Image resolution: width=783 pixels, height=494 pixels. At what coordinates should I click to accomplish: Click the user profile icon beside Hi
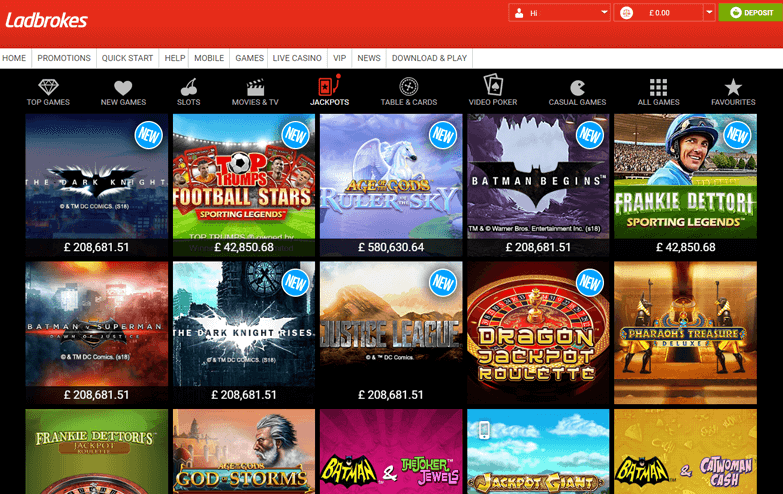(x=519, y=13)
